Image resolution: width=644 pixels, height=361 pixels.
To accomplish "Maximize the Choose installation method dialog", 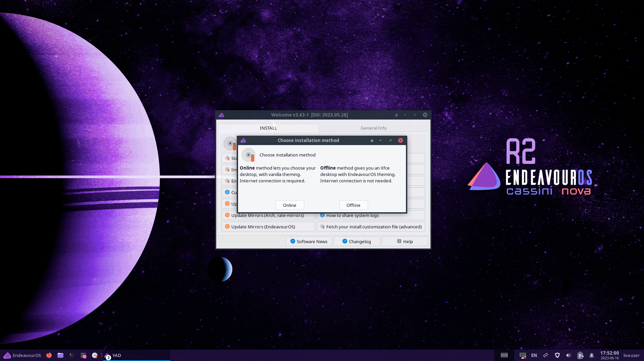I will point(390,140).
